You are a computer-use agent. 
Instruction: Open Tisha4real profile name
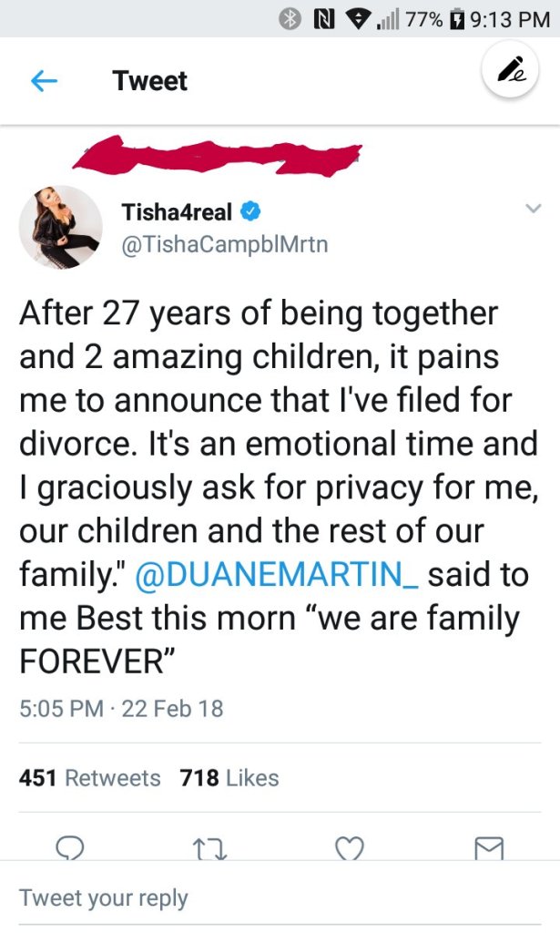[177, 213]
